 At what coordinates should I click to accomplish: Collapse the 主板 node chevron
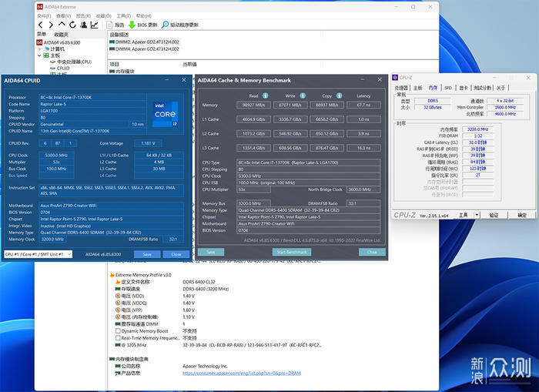click(x=39, y=55)
